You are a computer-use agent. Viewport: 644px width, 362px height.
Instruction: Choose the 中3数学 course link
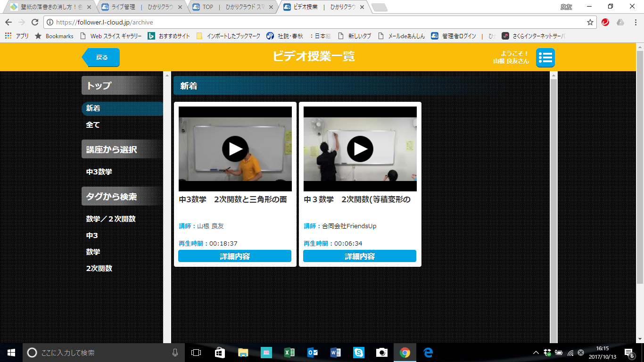point(99,172)
